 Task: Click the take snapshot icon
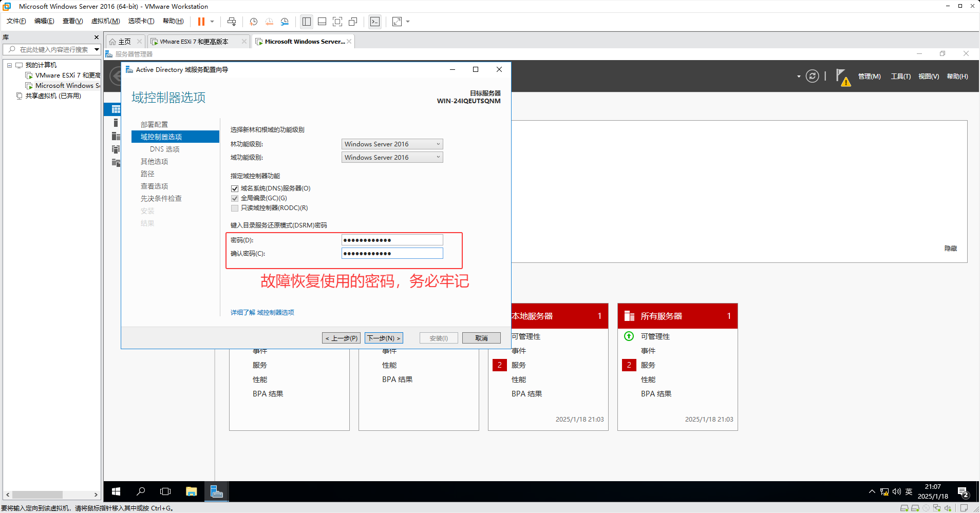click(253, 22)
